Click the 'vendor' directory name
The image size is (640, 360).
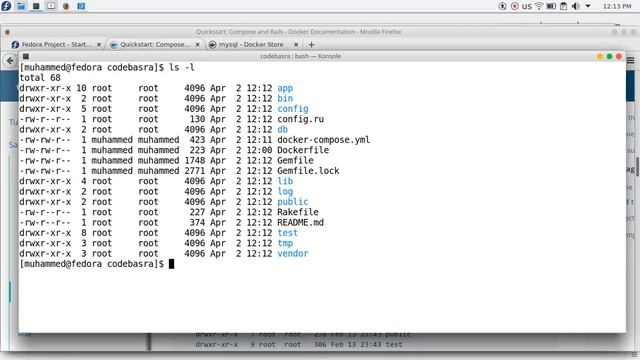click(x=293, y=253)
